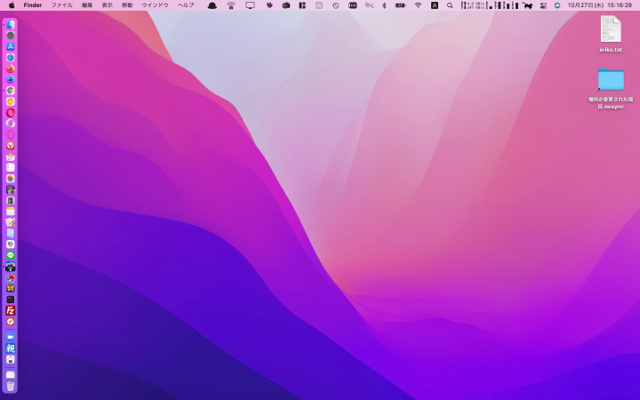Screen dimensions: 640x400
Task: Open the 移動 menu
Action: (x=127, y=5)
